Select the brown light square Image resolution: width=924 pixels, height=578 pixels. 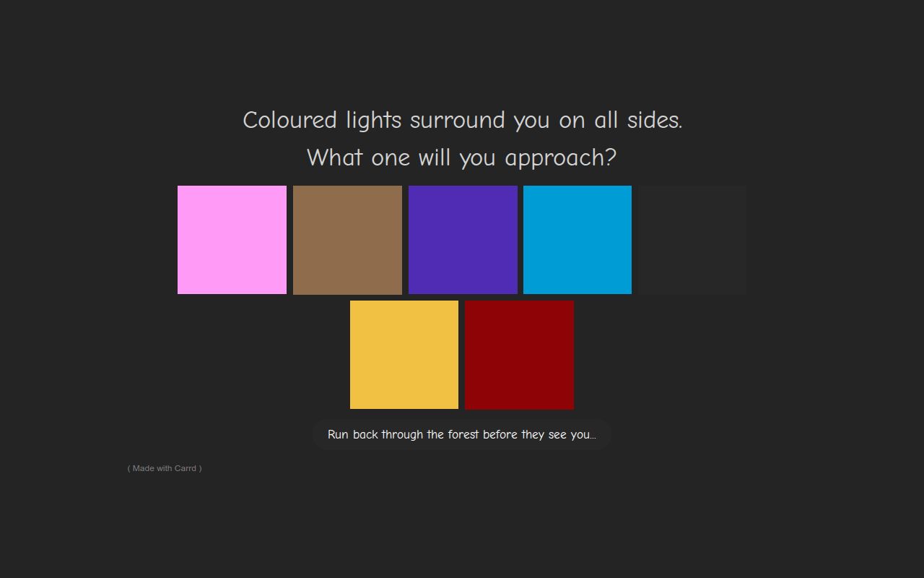[x=347, y=240]
